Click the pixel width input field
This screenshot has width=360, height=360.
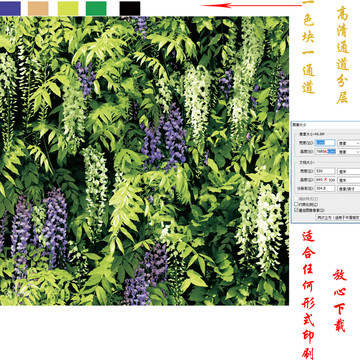point(325,143)
